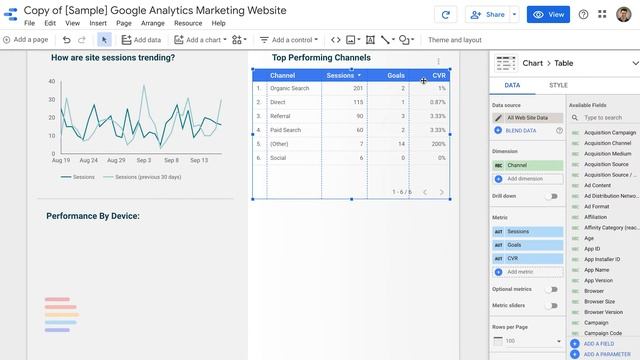Open Theme and layout panel

pos(455,40)
